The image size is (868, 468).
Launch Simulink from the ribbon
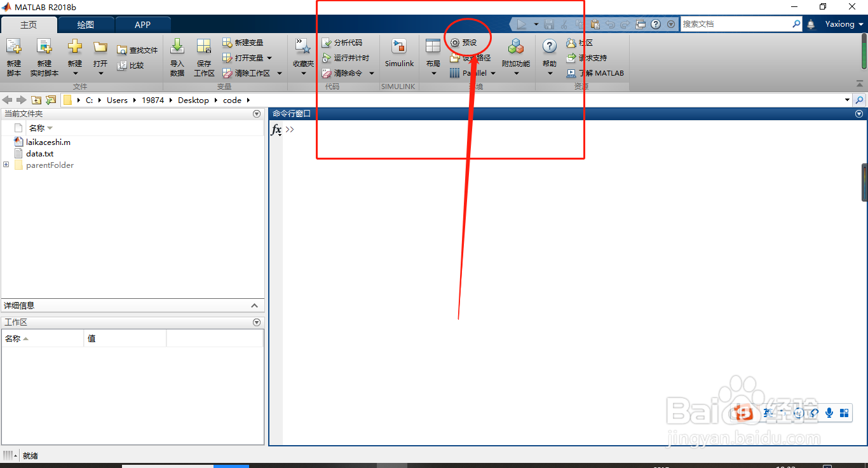[399, 53]
